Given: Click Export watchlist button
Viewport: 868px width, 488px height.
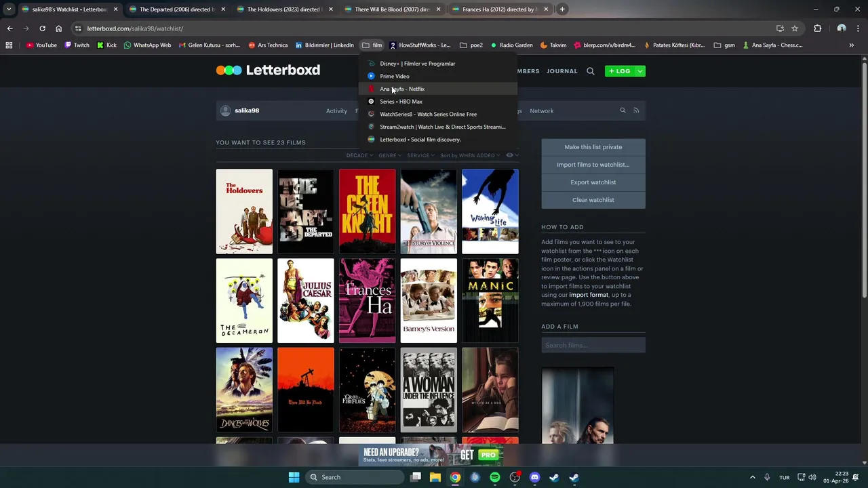Looking at the screenshot, I should [593, 182].
